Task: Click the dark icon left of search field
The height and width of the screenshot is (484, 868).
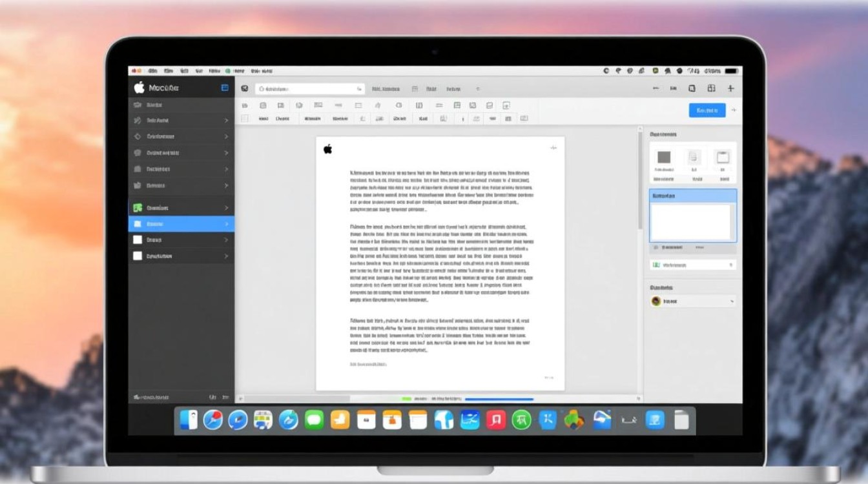Action: (244, 88)
